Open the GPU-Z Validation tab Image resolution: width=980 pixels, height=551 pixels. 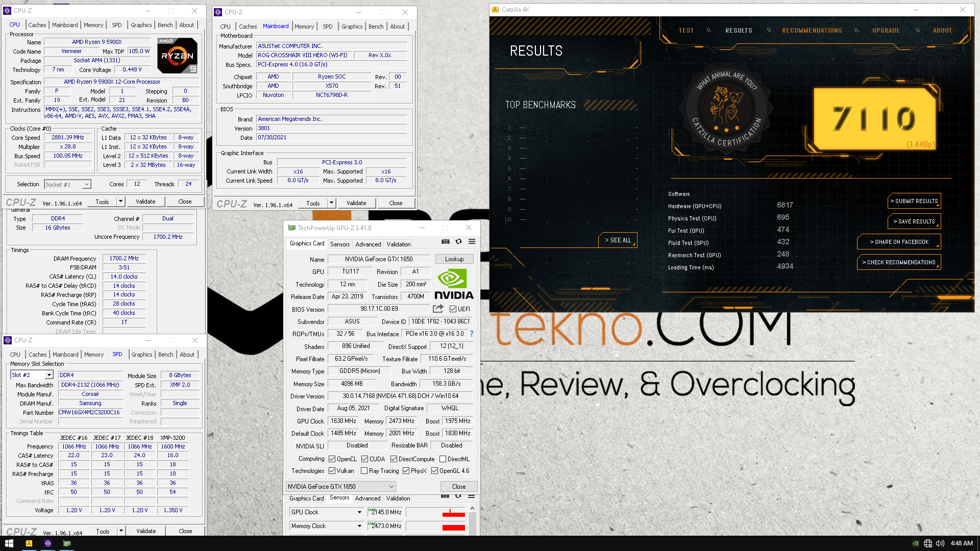[x=398, y=244]
